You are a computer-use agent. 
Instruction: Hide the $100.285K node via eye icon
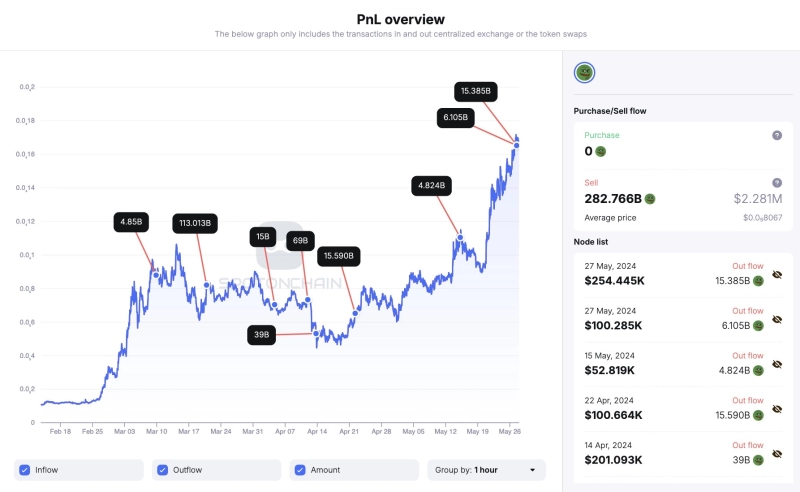[778, 325]
